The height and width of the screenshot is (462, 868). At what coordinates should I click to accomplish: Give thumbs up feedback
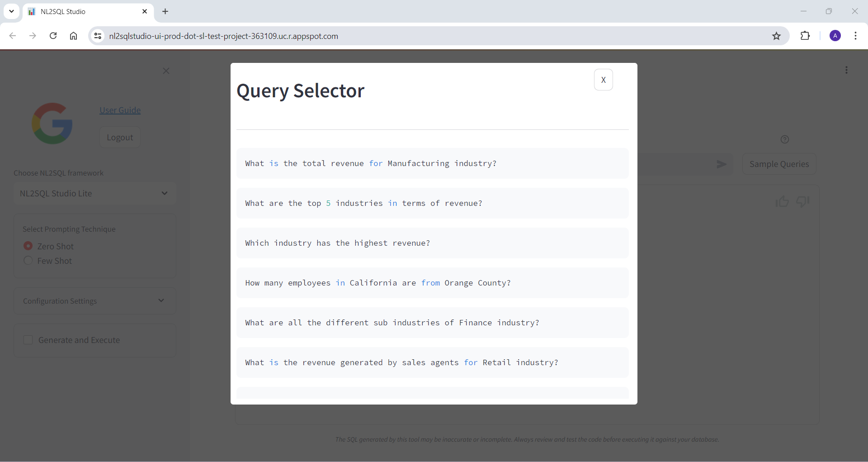click(782, 201)
